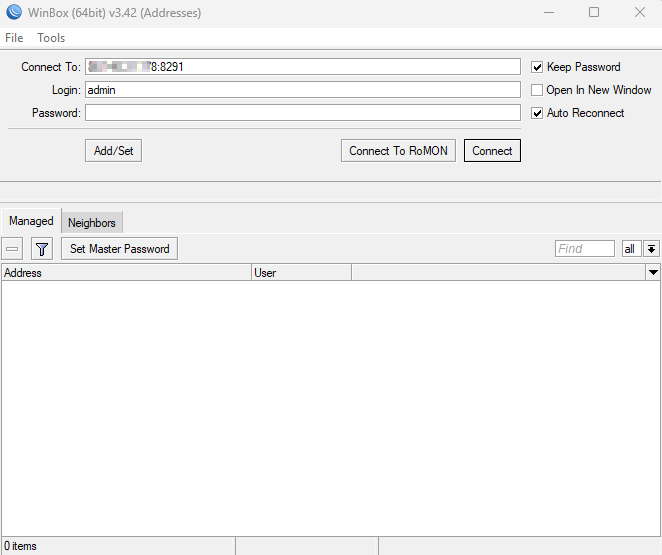Enable Open In New Window checkbox
Image resolution: width=662 pixels, height=555 pixels.
[537, 90]
